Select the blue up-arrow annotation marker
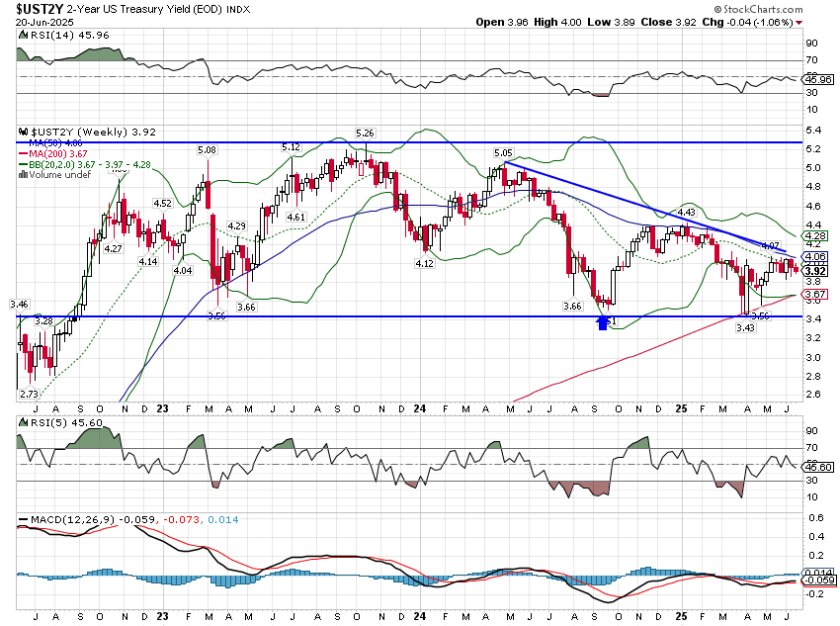The height and width of the screenshot is (626, 840). 602,322
